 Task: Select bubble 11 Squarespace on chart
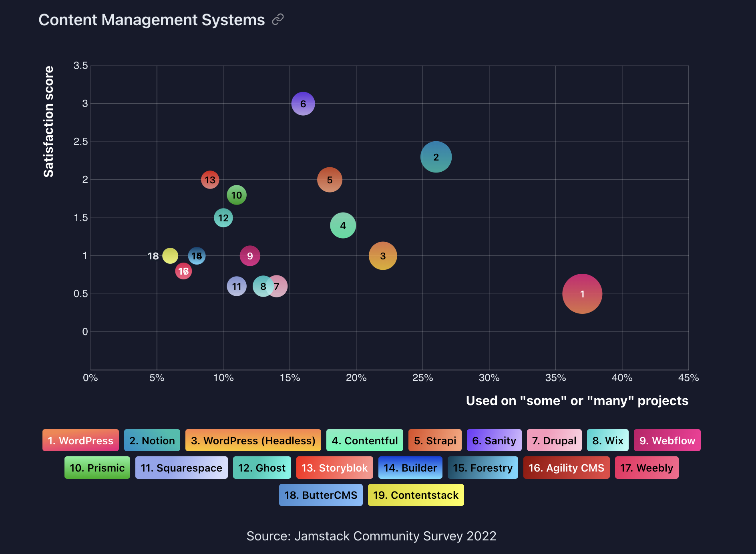click(x=237, y=286)
